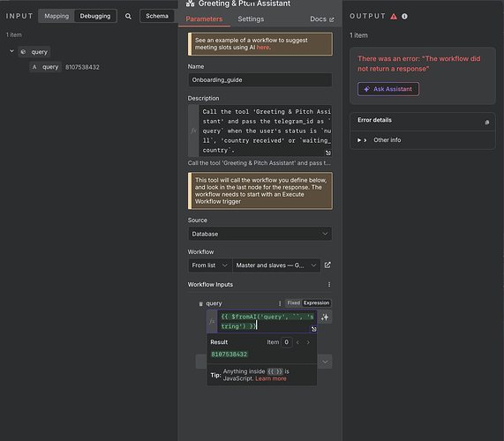Viewport: 504px width, 441px height.
Task: Click the Ask Assistant button
Action: click(x=388, y=89)
